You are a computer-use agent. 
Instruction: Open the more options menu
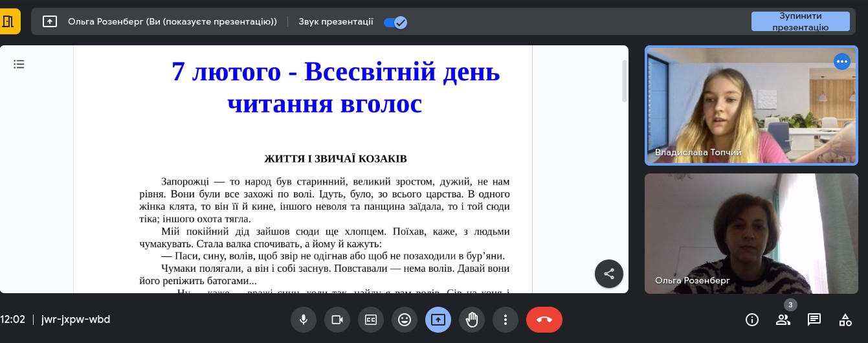point(506,320)
